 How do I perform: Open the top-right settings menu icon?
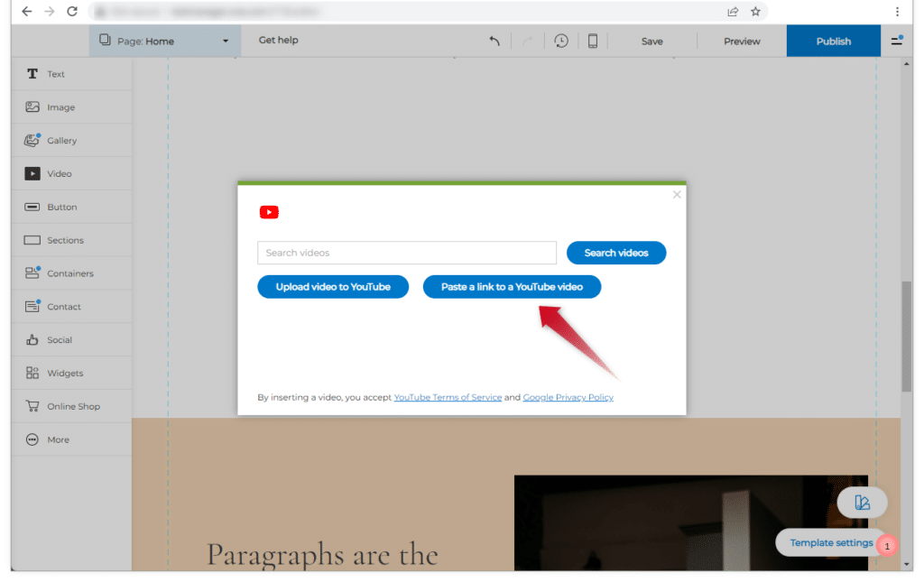(x=897, y=41)
